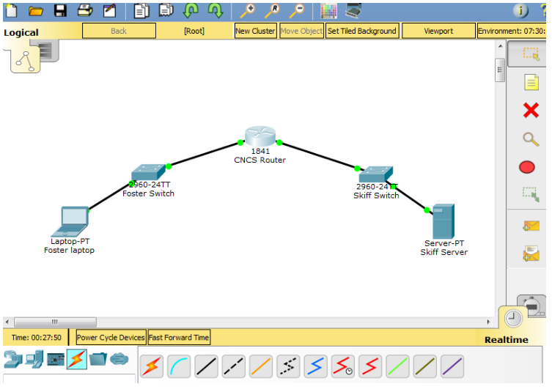Click the Viewport button
552x392 pixels.
[438, 31]
